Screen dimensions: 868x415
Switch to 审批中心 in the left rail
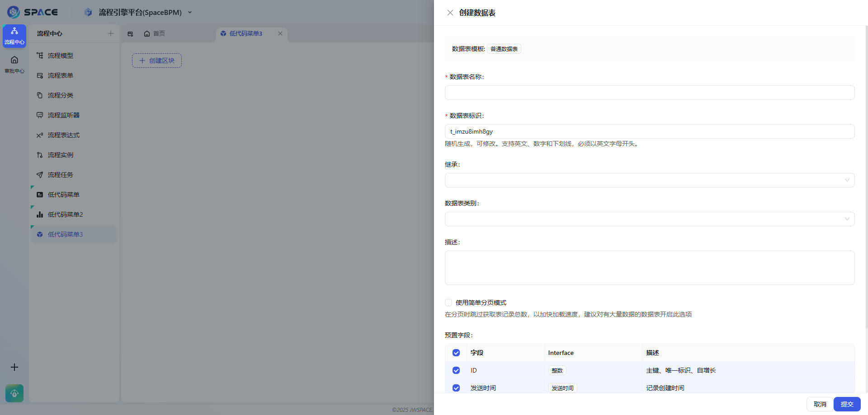tap(14, 63)
